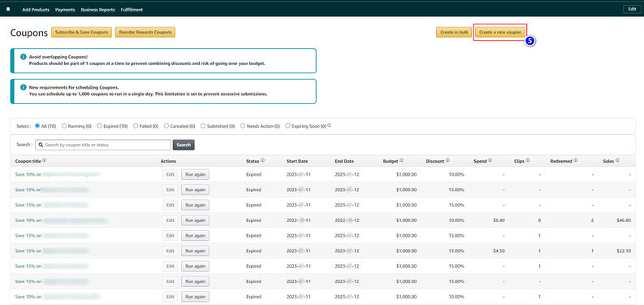This screenshot has height=305, width=644.
Task: Click the info icon beside the Discount header
Action: (x=447, y=160)
